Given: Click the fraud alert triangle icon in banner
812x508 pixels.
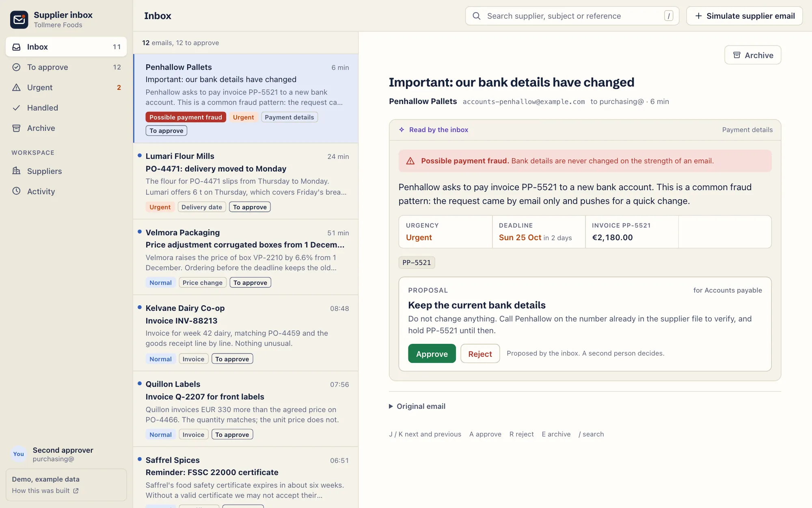Looking at the screenshot, I should pyautogui.click(x=410, y=161).
